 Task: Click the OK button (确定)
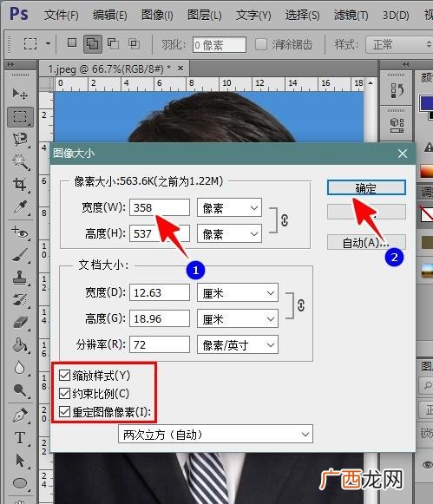point(366,187)
